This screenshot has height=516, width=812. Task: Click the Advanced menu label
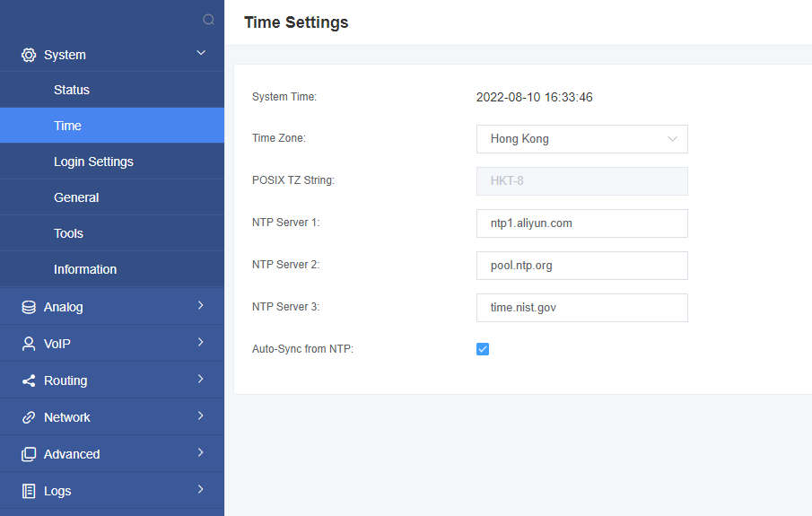(x=72, y=454)
